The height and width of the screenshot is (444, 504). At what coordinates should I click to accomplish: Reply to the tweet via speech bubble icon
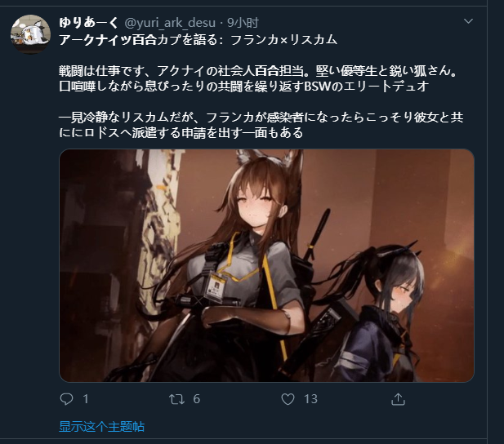[x=66, y=399]
